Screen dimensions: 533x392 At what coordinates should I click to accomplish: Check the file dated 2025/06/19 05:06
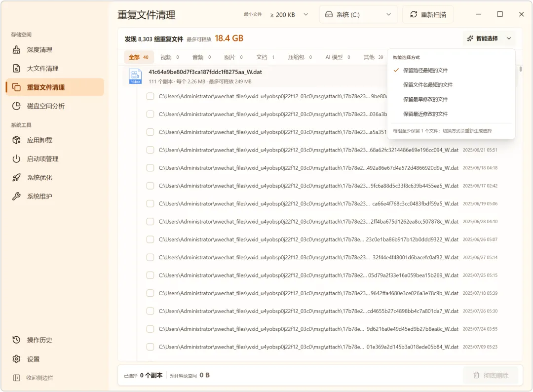point(150,203)
